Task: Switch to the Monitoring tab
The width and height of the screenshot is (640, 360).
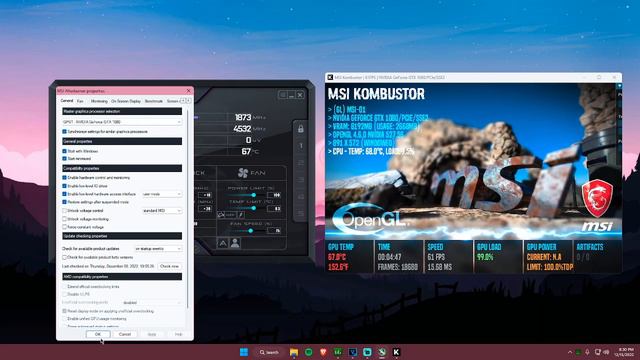Action: click(x=99, y=101)
